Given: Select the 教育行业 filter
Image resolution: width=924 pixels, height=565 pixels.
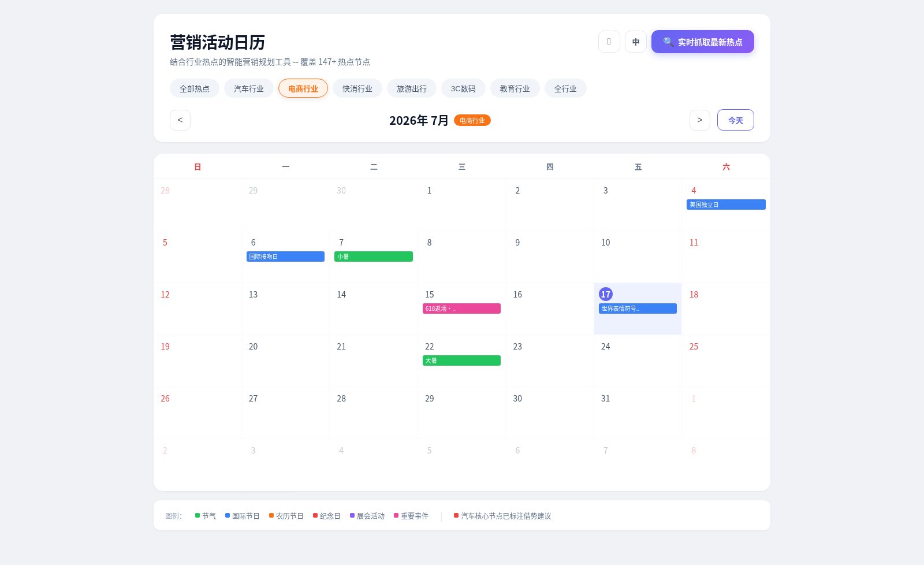Looking at the screenshot, I should click(x=515, y=88).
